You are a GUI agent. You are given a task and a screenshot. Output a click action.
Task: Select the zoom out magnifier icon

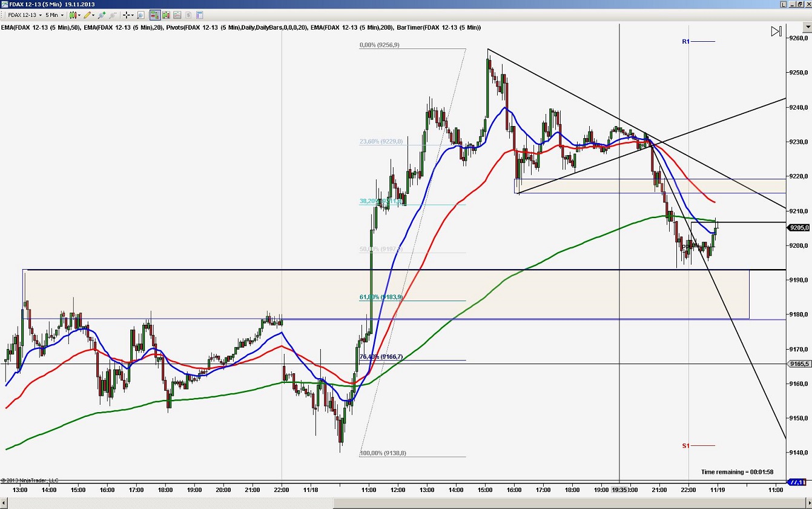[113, 15]
